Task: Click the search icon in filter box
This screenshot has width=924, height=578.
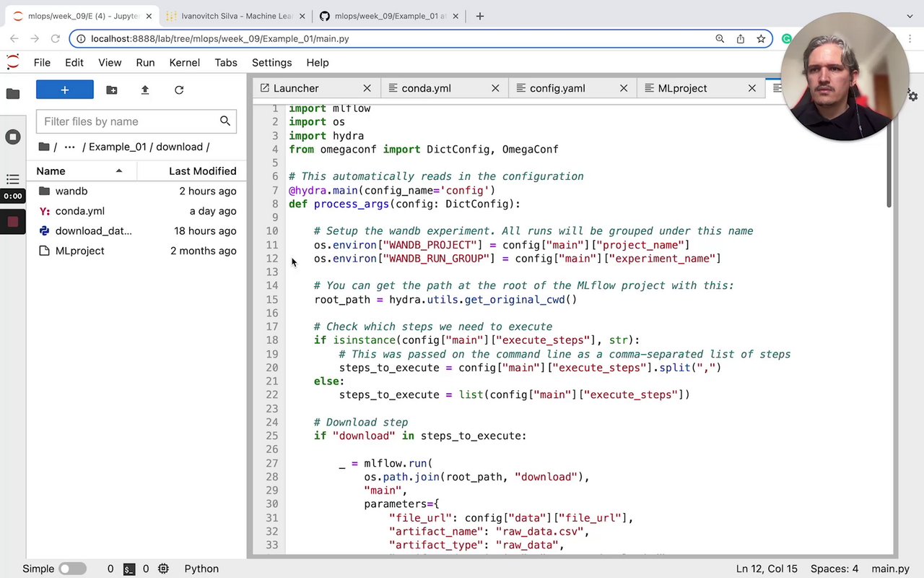Action: (x=225, y=121)
